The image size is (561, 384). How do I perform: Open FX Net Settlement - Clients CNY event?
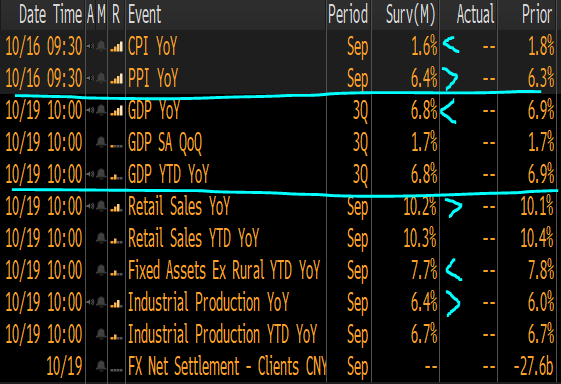tap(227, 366)
